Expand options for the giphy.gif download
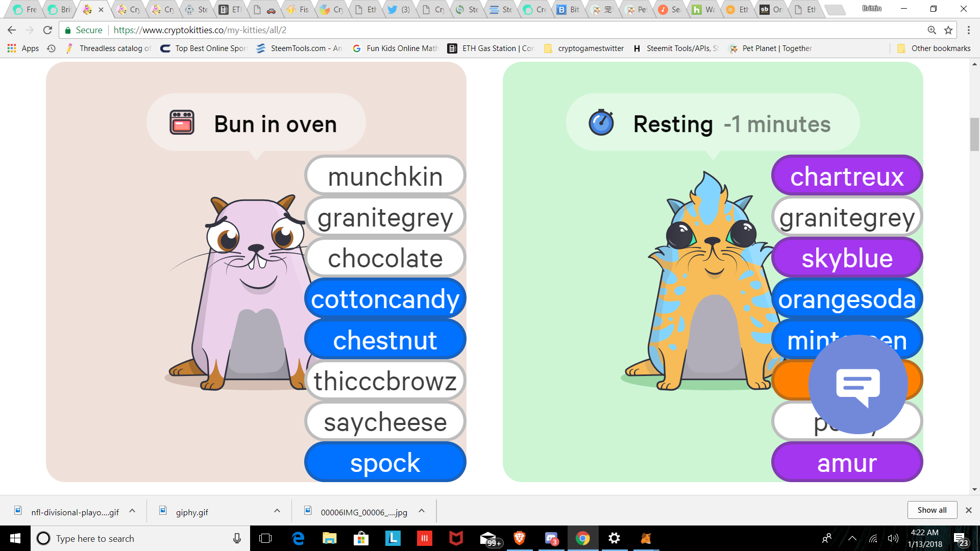 click(277, 511)
